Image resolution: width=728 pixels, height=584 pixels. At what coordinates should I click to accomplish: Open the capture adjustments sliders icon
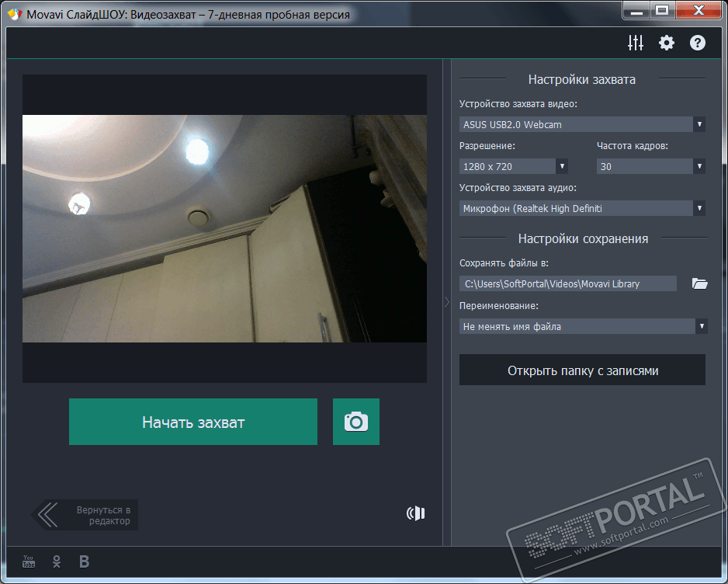[635, 43]
